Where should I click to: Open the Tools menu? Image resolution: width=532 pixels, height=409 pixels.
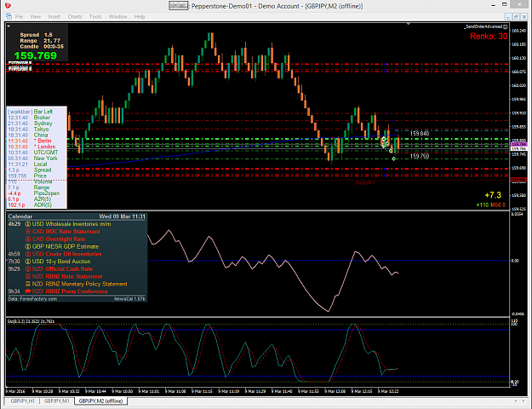click(95, 16)
